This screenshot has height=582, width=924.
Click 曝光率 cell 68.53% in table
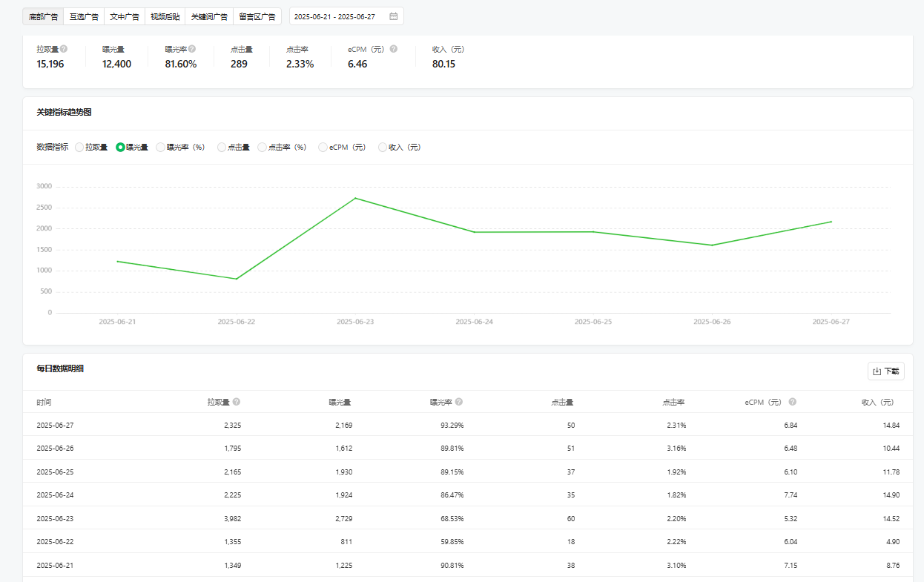(452, 519)
